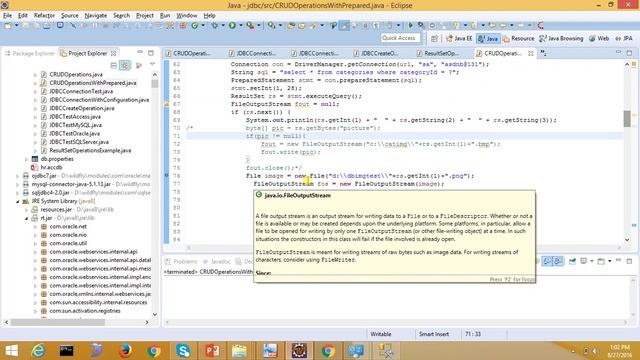640x360 pixels.
Task: Show hidden editor tabs list
Action: click(543, 53)
